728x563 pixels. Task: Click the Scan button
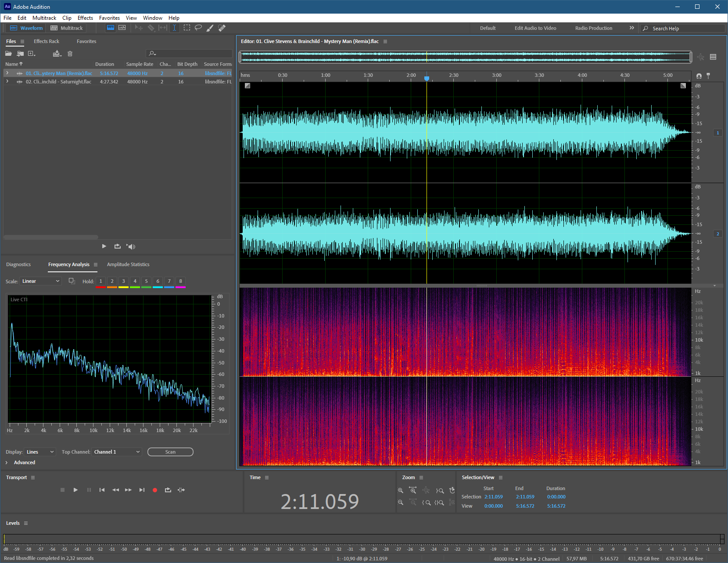(x=170, y=452)
